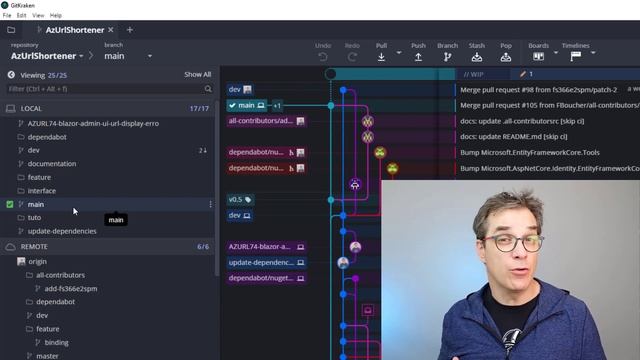This screenshot has width=640, height=360.
Task: Select commit 'Merge pull request #98 from fs366e2spm/patch-2'
Action: pyautogui.click(x=538, y=90)
